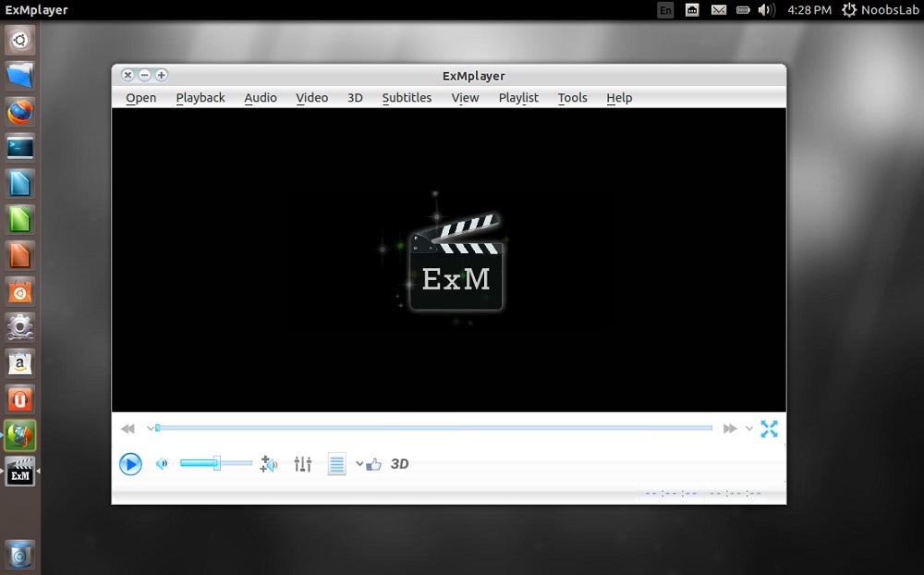The height and width of the screenshot is (575, 924).
Task: Open the sound volume indicator in top panel
Action: (x=767, y=10)
